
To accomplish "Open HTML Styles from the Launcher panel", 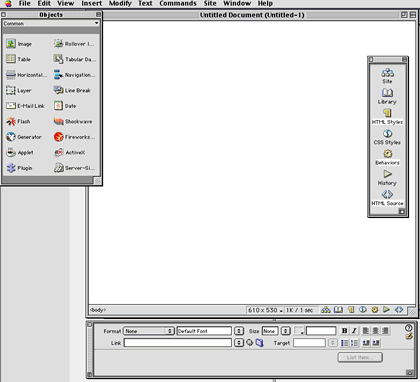I will [x=387, y=117].
